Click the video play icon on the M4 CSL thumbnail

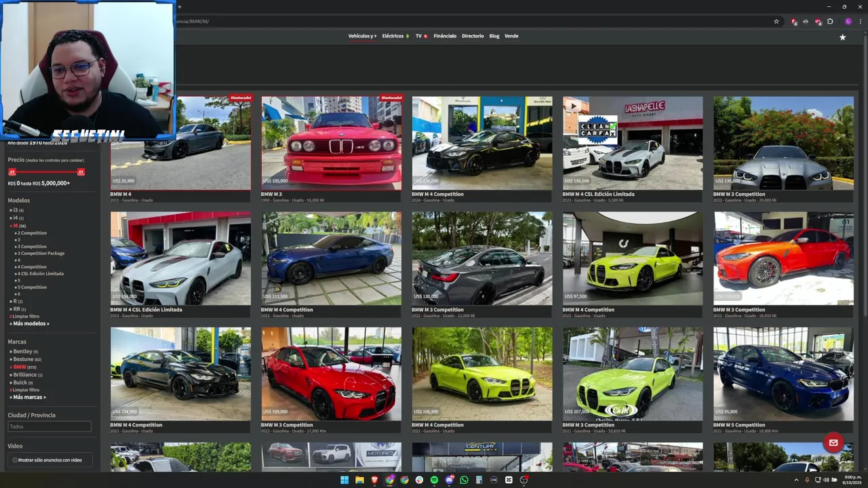574,106
